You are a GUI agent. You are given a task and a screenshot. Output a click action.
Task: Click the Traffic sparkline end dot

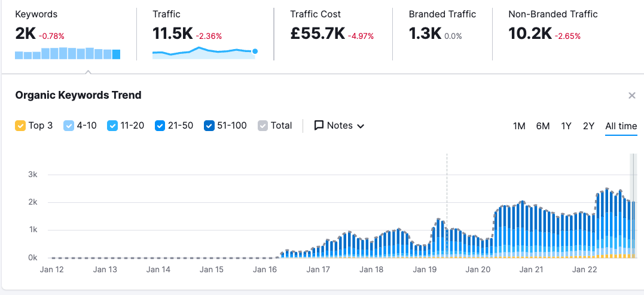(x=255, y=51)
